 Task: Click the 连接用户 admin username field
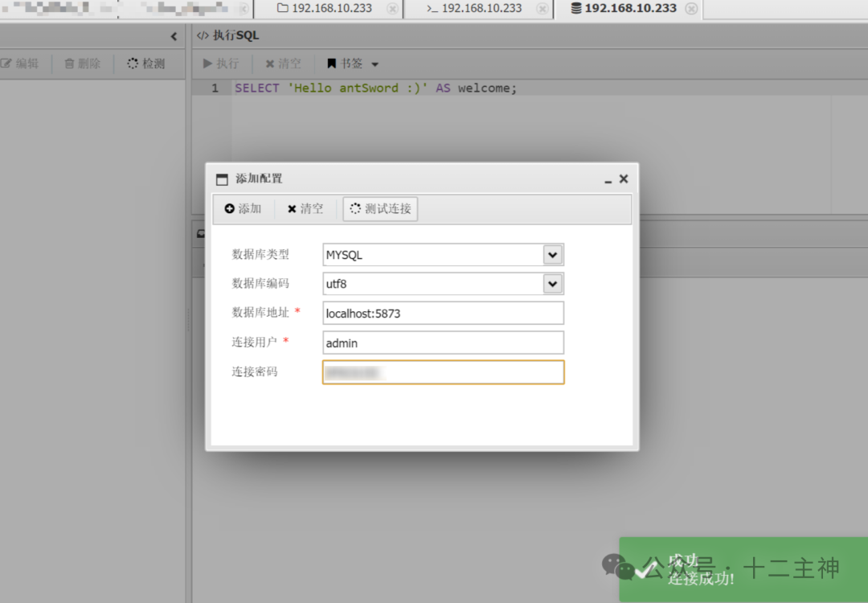click(x=443, y=343)
